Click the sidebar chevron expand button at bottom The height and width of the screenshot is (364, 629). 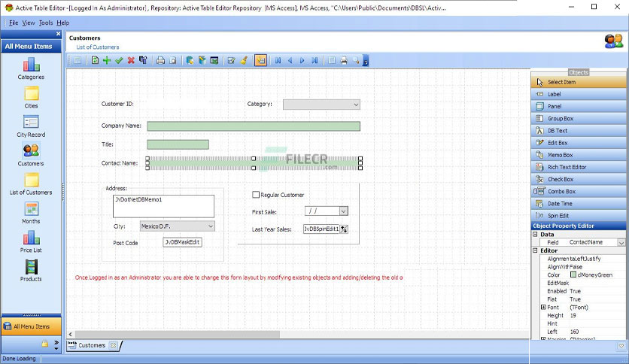56,344
